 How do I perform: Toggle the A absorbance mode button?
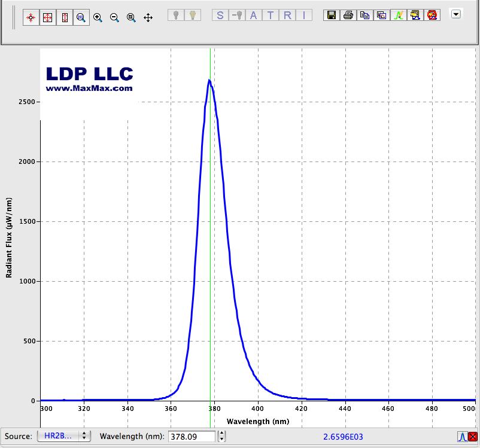(254, 15)
